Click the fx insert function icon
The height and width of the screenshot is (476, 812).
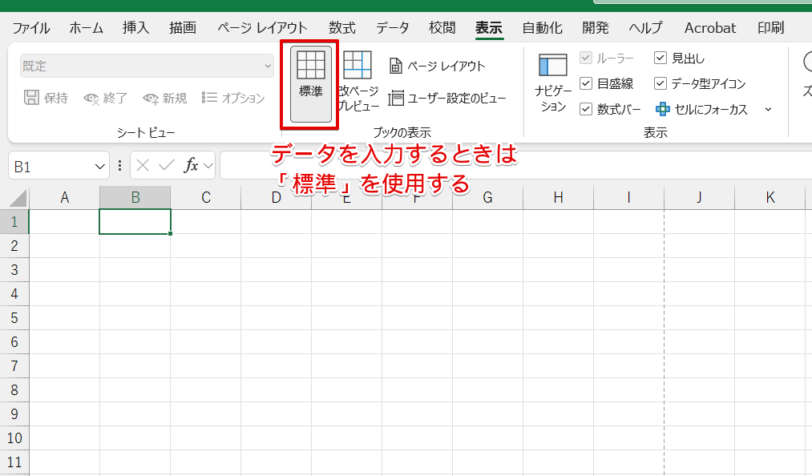[191, 166]
